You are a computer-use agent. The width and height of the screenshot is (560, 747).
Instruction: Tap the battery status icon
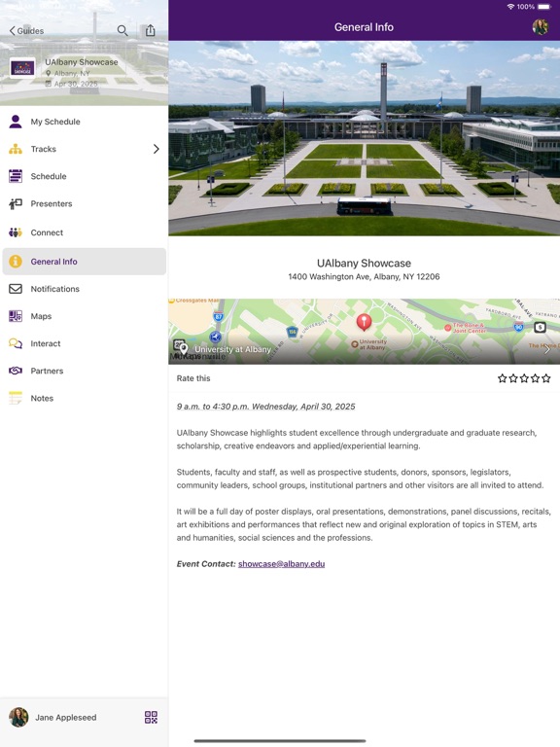pyautogui.click(x=543, y=7)
